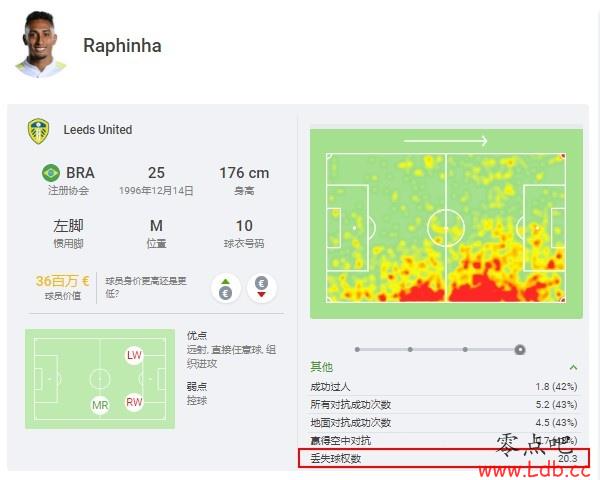Screen dimensions: 600x480
Task: Click the 所有对抗成功次数 stat row
Action: pyautogui.click(x=444, y=404)
